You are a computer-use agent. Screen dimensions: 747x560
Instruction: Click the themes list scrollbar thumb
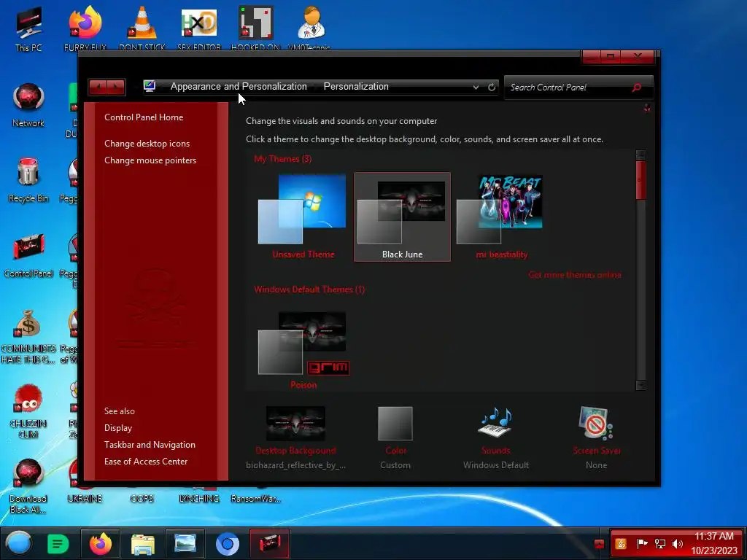(x=640, y=180)
